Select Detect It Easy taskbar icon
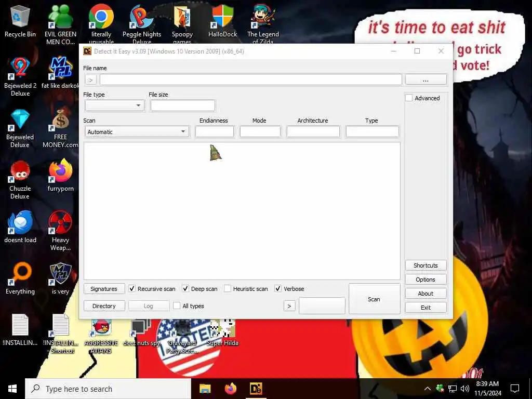Image resolution: width=532 pixels, height=399 pixels. pyautogui.click(x=256, y=389)
